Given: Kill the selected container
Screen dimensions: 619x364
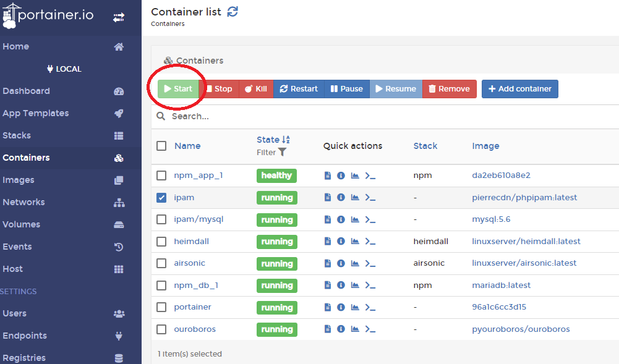Looking at the screenshot, I should 256,89.
